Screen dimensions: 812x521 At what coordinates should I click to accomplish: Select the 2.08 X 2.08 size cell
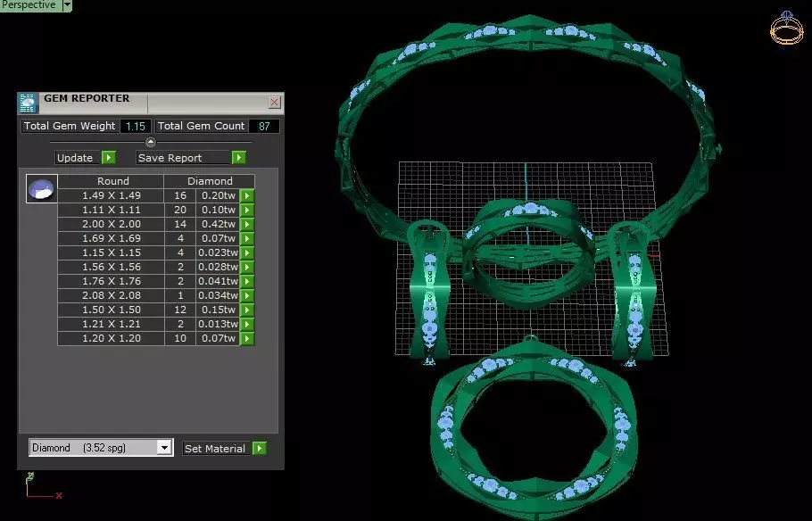tap(112, 295)
